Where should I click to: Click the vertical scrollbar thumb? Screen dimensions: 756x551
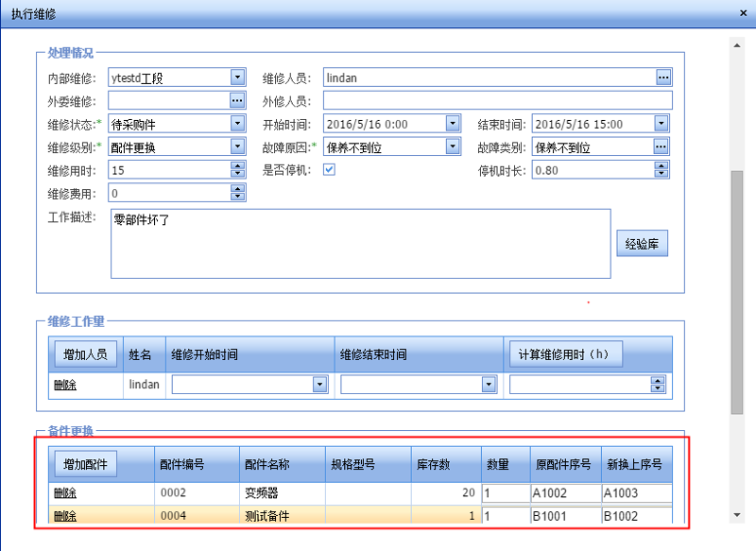pyautogui.click(x=737, y=292)
